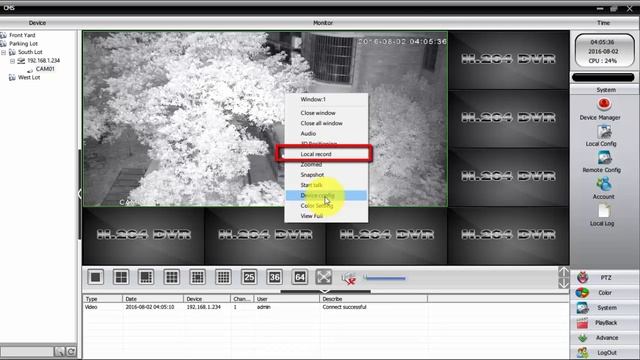
Task: Toggle full screen view icon
Action: (x=324, y=278)
